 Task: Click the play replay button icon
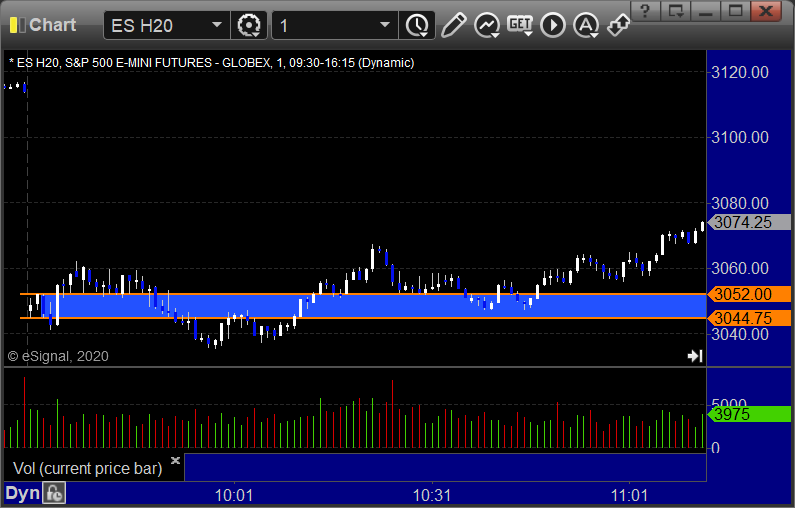pyautogui.click(x=553, y=25)
